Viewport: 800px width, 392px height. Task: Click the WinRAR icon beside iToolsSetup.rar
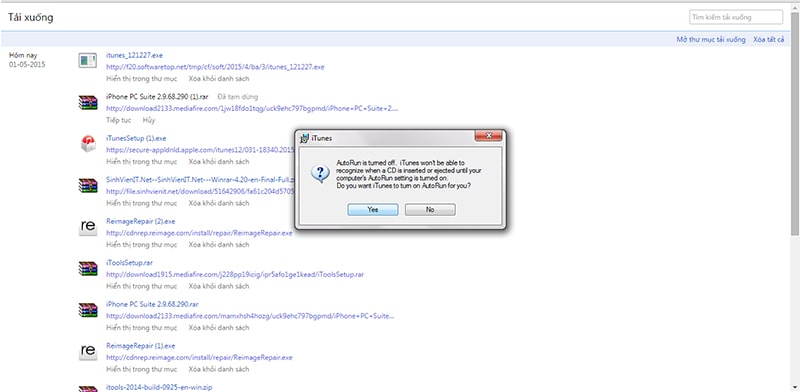pyautogui.click(x=88, y=268)
